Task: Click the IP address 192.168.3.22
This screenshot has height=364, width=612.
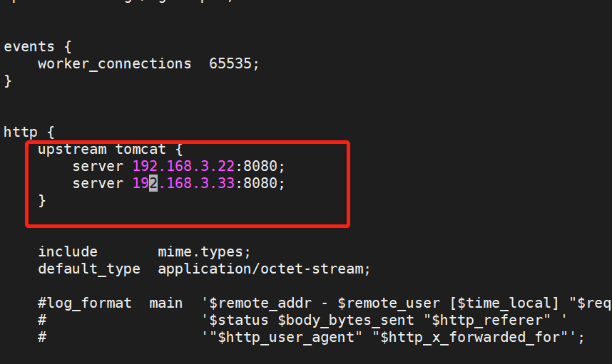Action: pyautogui.click(x=183, y=167)
